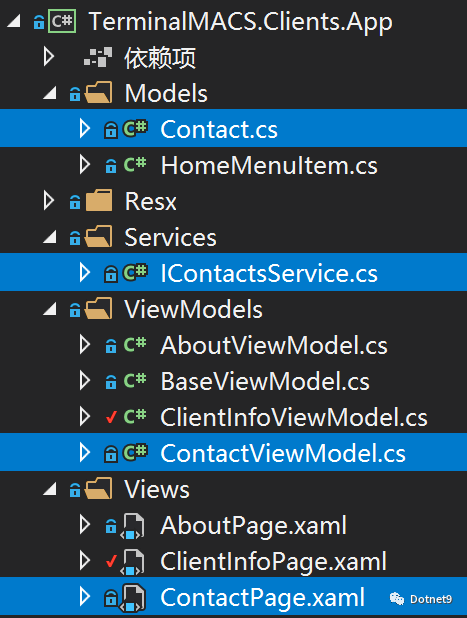Screen dimensions: 467x618
Task: Expand the AboutViewModel.cs node arrow
Action: click(85, 345)
